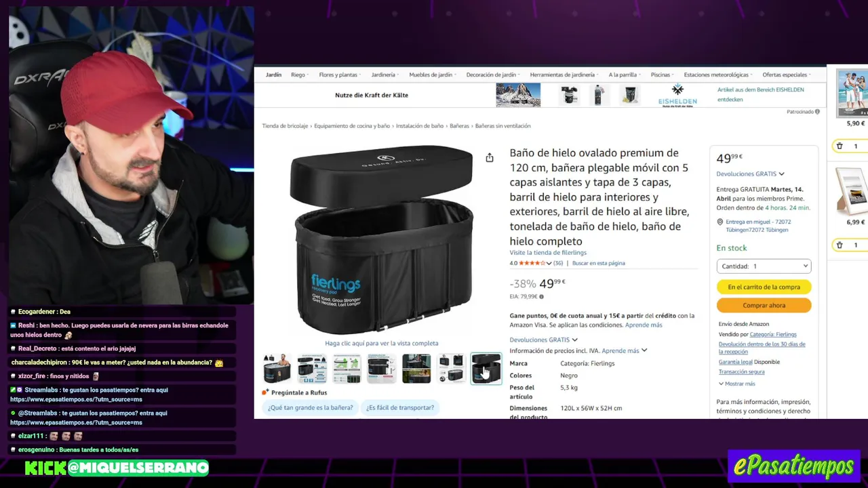Open the Herramientas de jardinería menu
Screen dimensions: 868x488
[564, 75]
